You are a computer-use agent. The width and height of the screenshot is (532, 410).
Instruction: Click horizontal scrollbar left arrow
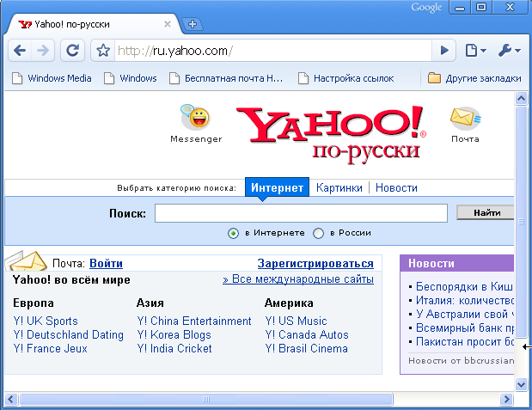tap(11, 399)
